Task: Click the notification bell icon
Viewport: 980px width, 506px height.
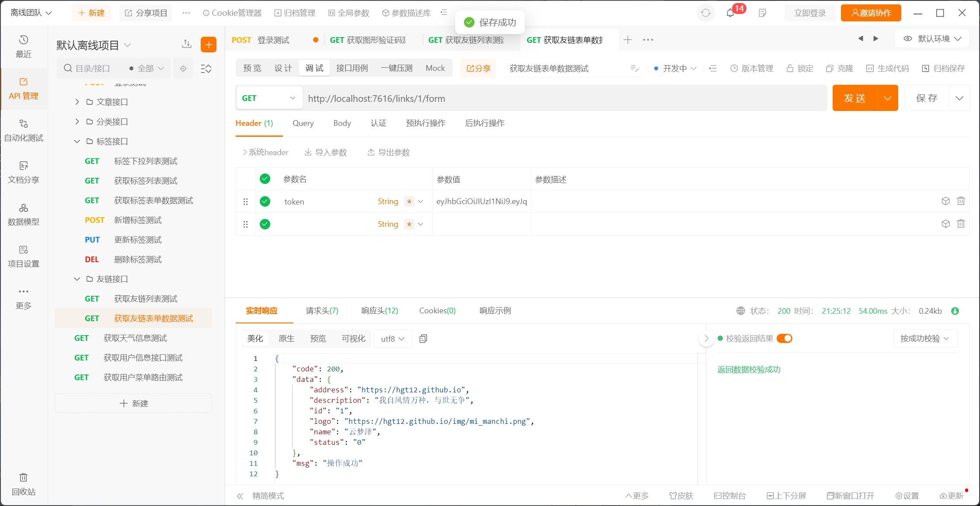Action: [x=730, y=13]
